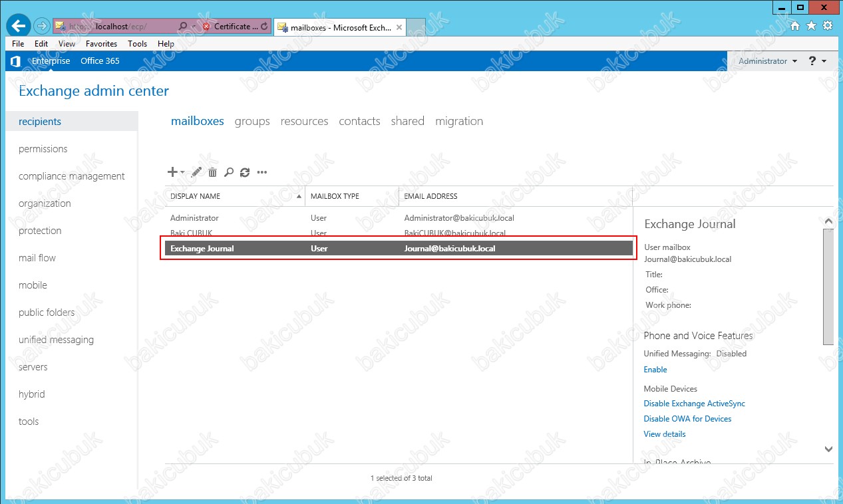Switch to the contacts tab
This screenshot has width=843, height=504.
click(359, 121)
